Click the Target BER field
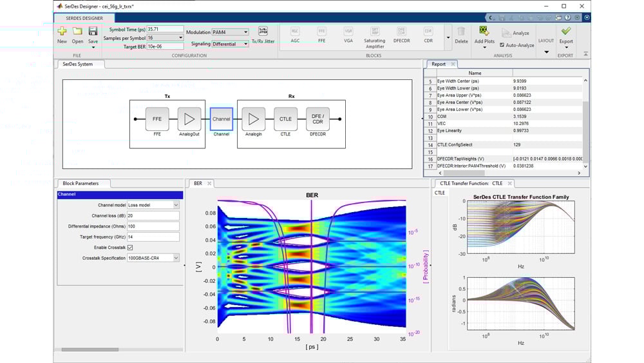 [165, 46]
